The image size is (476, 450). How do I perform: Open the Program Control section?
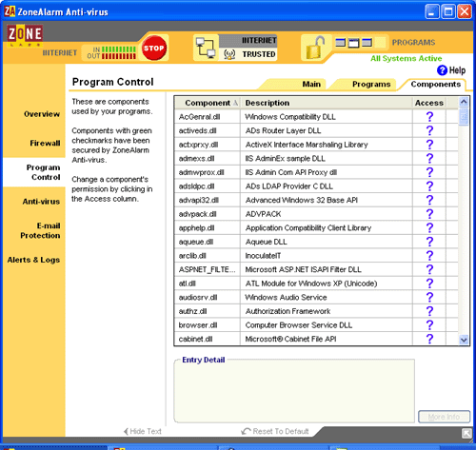43,172
